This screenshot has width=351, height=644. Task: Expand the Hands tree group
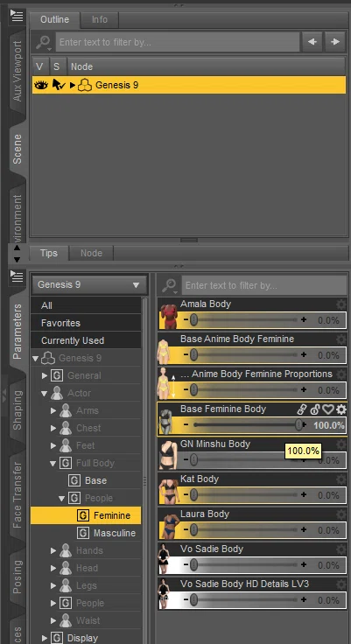[53, 550]
